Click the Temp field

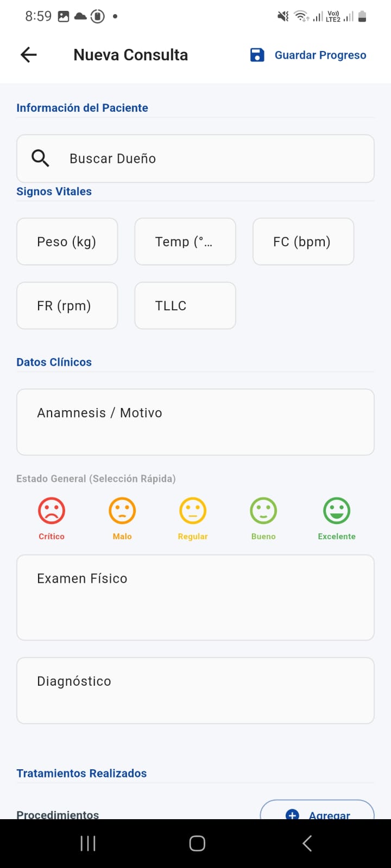pyautogui.click(x=185, y=242)
